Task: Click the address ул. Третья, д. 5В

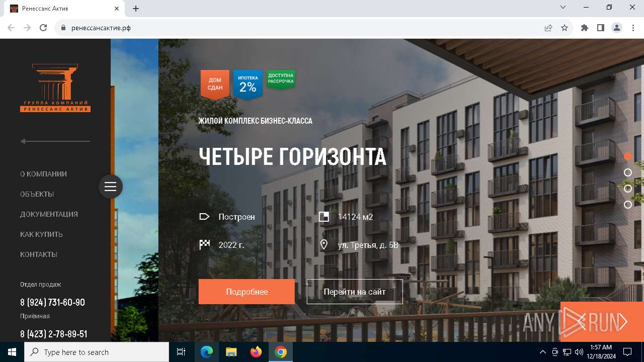Action: [x=368, y=245]
